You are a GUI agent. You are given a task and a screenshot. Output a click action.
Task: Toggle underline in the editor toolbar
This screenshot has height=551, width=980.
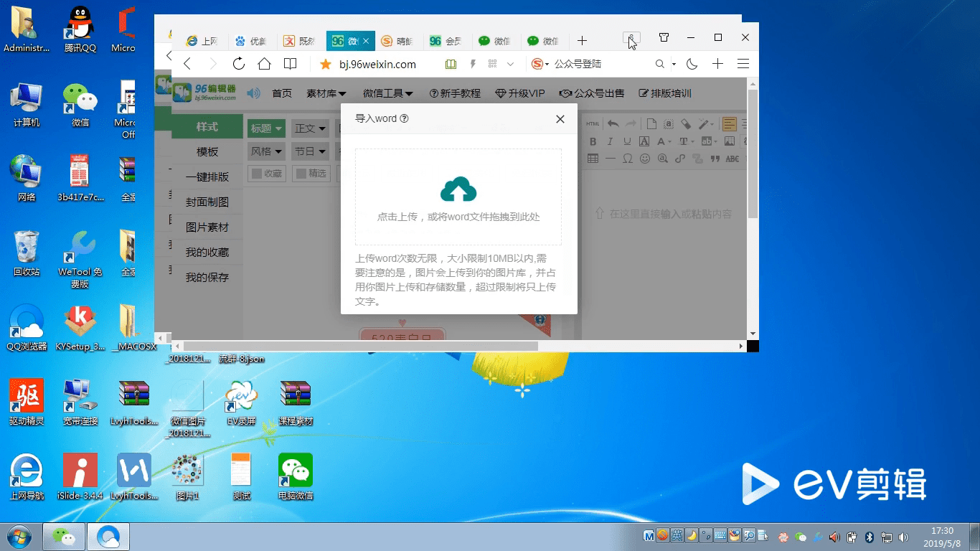pos(627,141)
